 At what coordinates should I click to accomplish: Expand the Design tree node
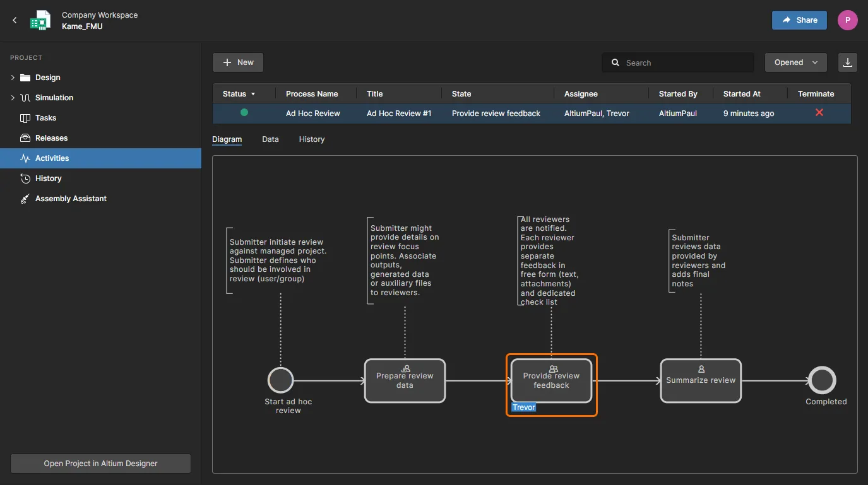13,78
